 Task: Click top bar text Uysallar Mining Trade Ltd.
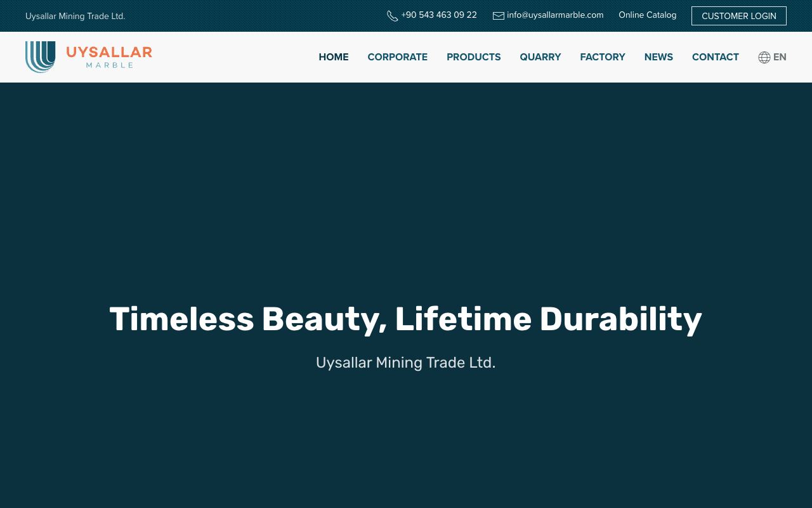(x=75, y=16)
